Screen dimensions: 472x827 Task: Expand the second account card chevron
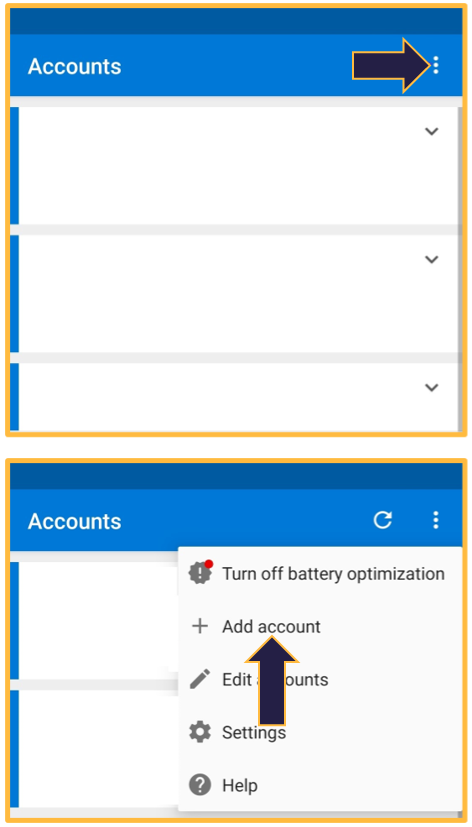(432, 259)
